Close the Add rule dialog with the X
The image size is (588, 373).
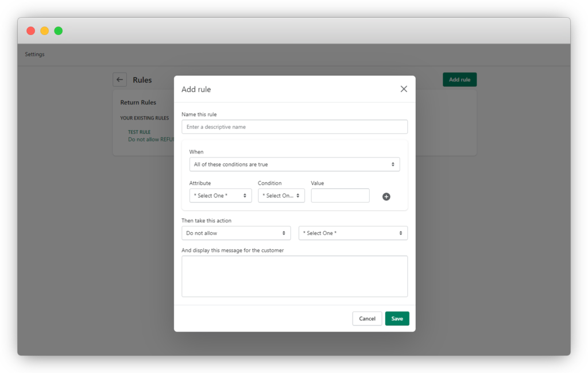tap(404, 89)
